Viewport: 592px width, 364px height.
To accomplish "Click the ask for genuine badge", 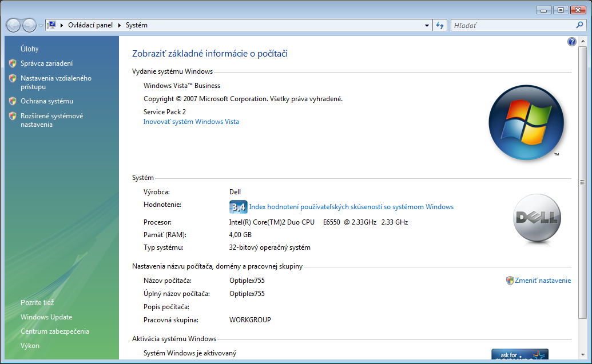I will 520,354.
